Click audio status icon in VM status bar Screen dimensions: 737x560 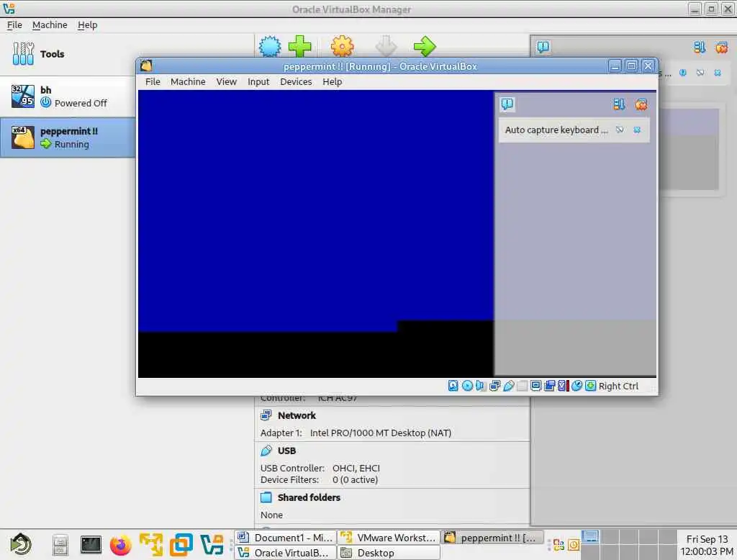point(480,386)
